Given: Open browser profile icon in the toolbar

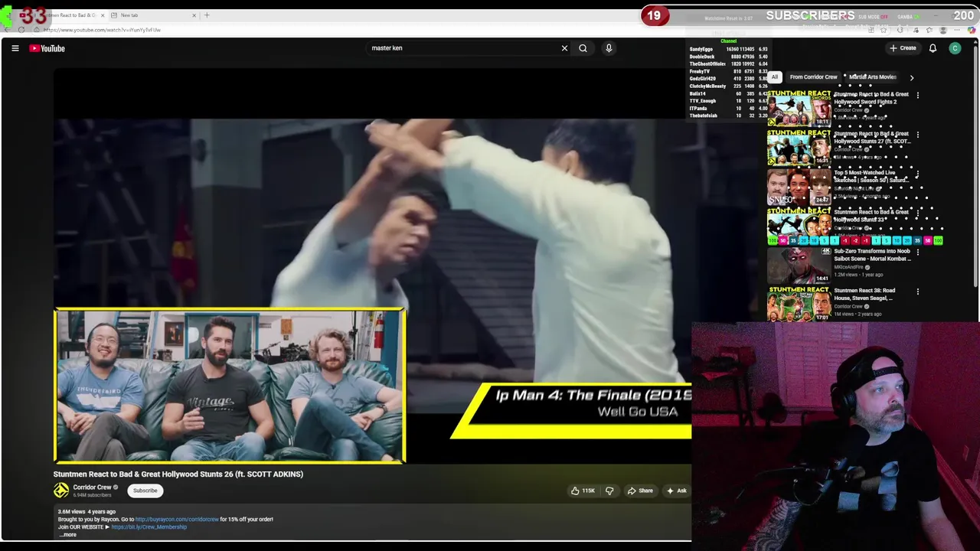Looking at the screenshot, I should 943,30.
